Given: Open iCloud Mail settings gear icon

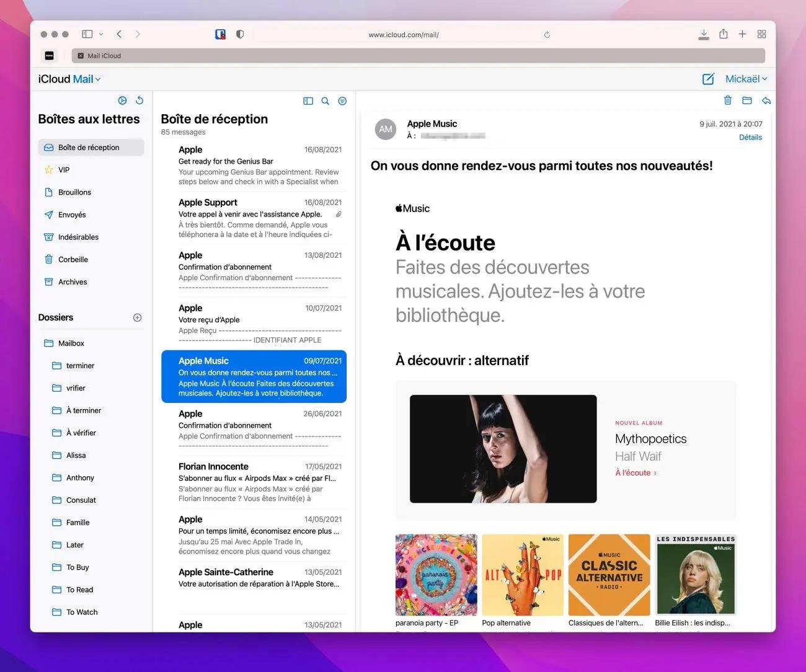Looking at the screenshot, I should point(122,100).
